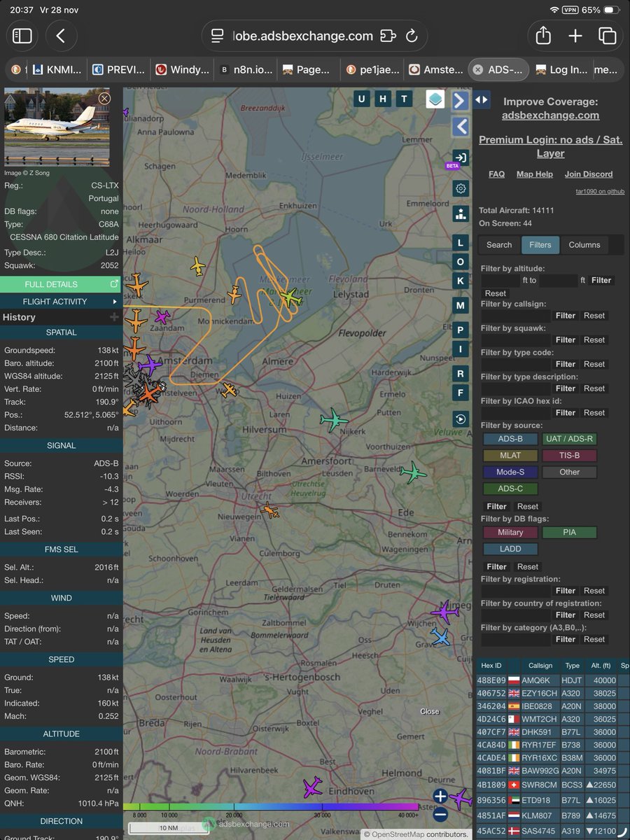The width and height of the screenshot is (630, 840).
Task: Toggle the LADD filter
Action: (x=510, y=548)
